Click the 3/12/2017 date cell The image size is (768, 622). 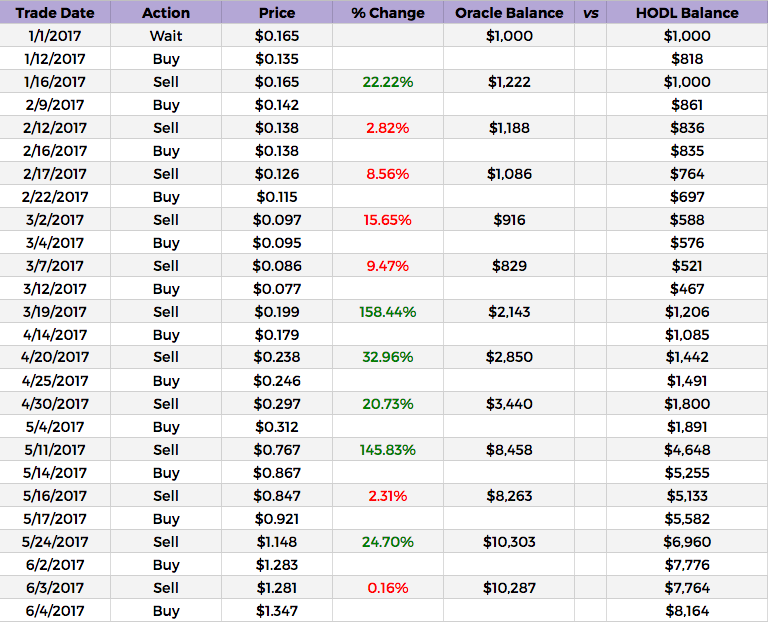click(55, 289)
